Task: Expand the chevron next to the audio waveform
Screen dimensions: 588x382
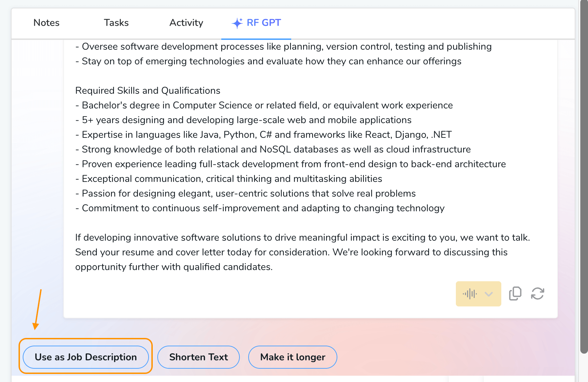Action: (489, 294)
